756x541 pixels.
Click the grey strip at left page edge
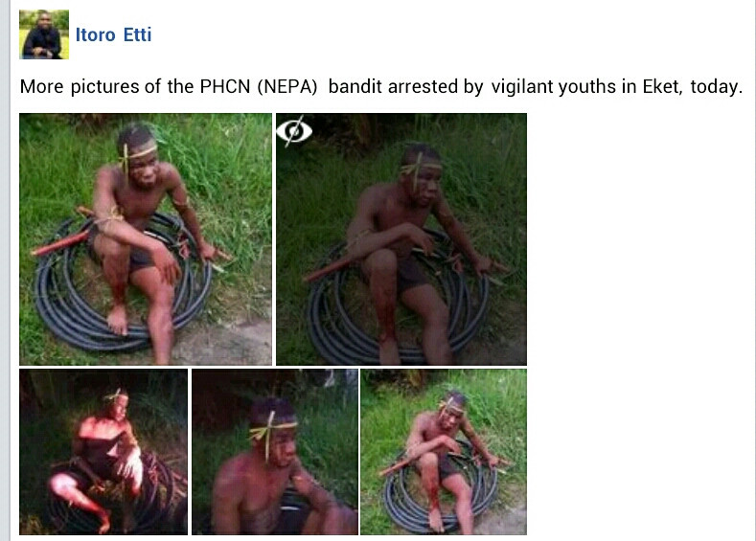(x=5, y=270)
